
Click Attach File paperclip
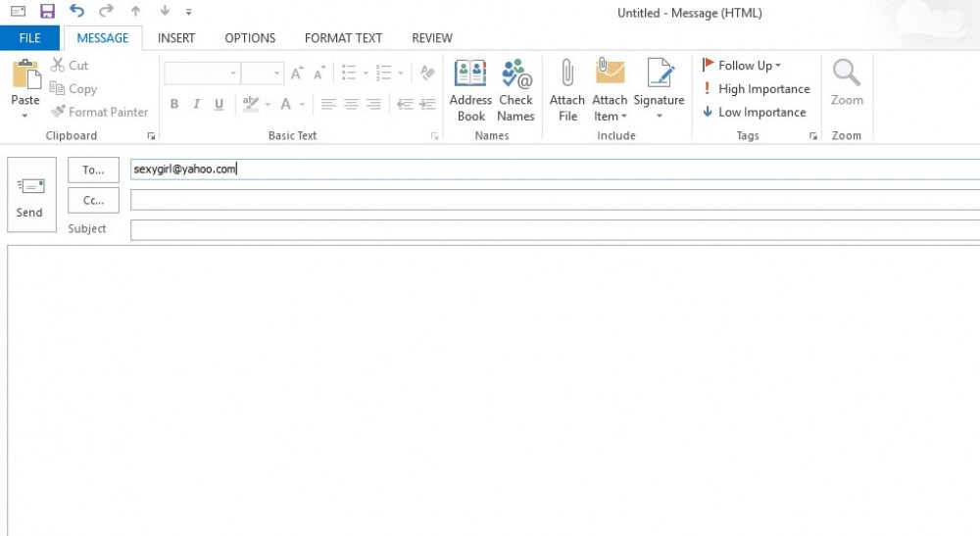(567, 90)
